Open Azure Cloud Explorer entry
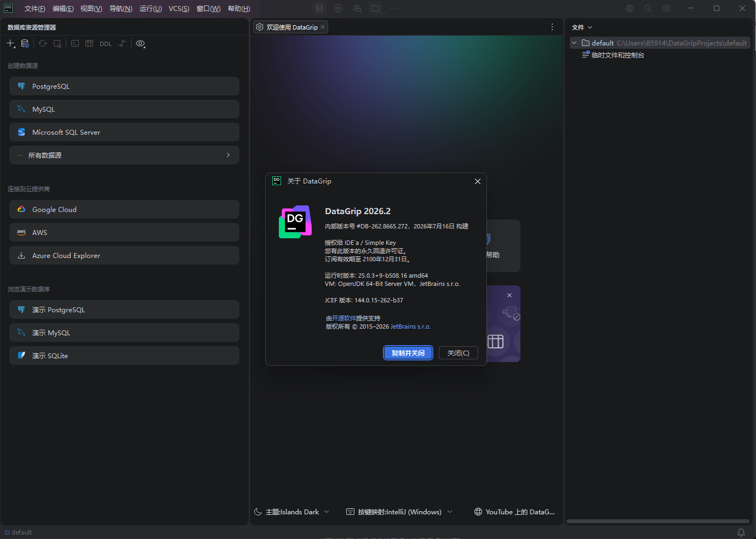Viewport: 756px width, 539px height. pyautogui.click(x=124, y=255)
